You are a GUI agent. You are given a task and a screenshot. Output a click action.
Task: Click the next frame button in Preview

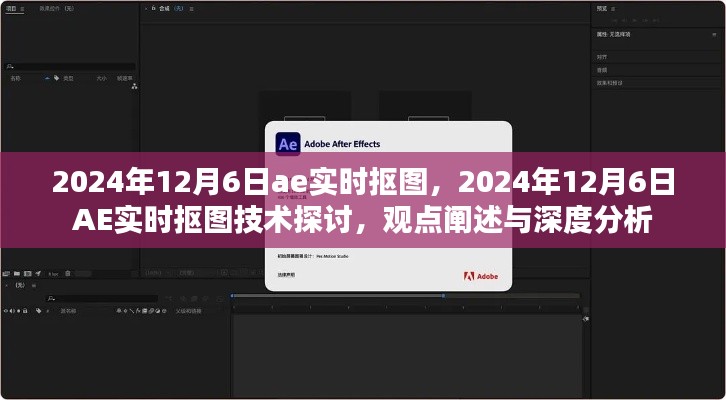[645, 21]
